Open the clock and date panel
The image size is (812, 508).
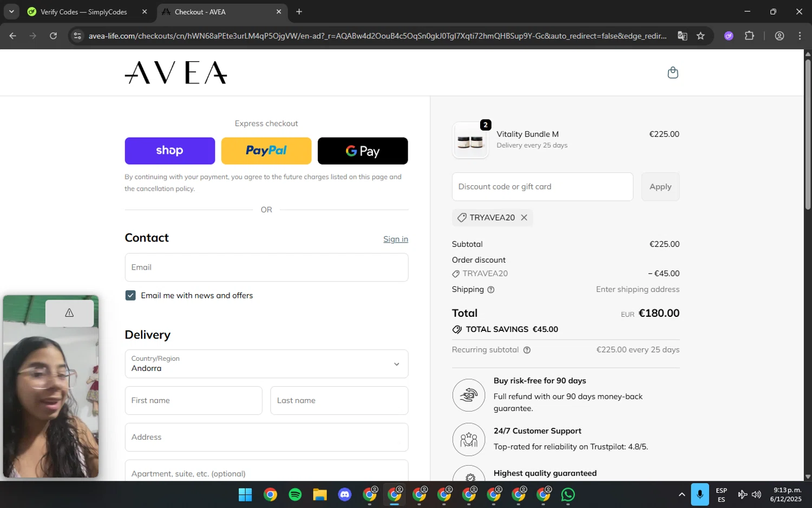click(x=787, y=494)
